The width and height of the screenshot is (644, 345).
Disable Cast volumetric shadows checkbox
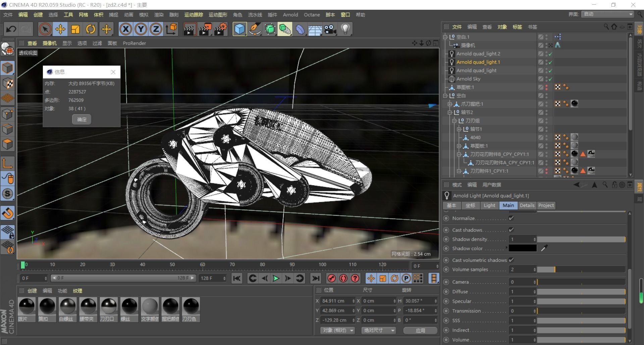tap(511, 260)
